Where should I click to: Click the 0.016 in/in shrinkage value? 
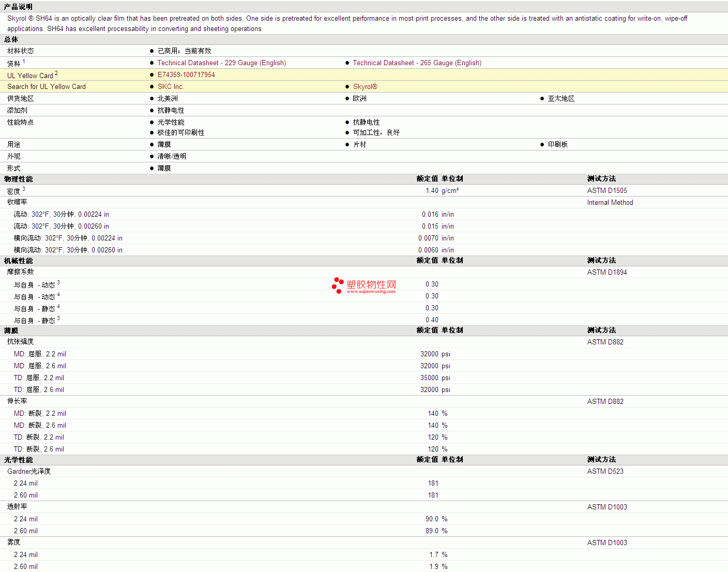pos(438,214)
